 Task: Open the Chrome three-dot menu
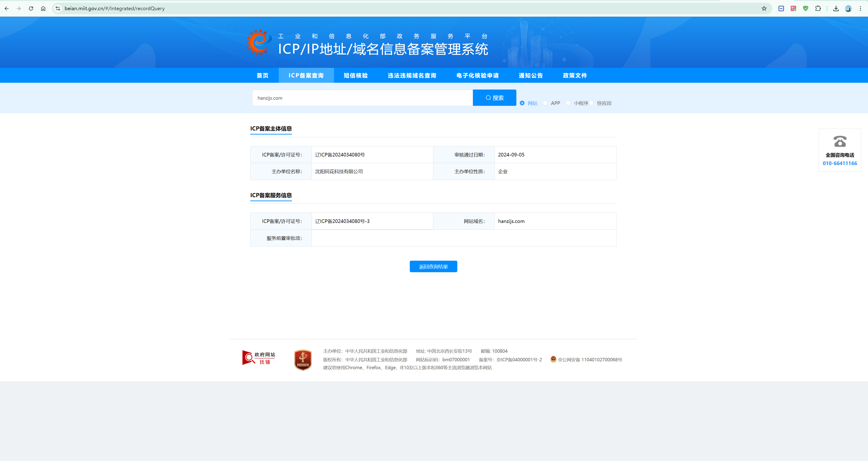(860, 8)
